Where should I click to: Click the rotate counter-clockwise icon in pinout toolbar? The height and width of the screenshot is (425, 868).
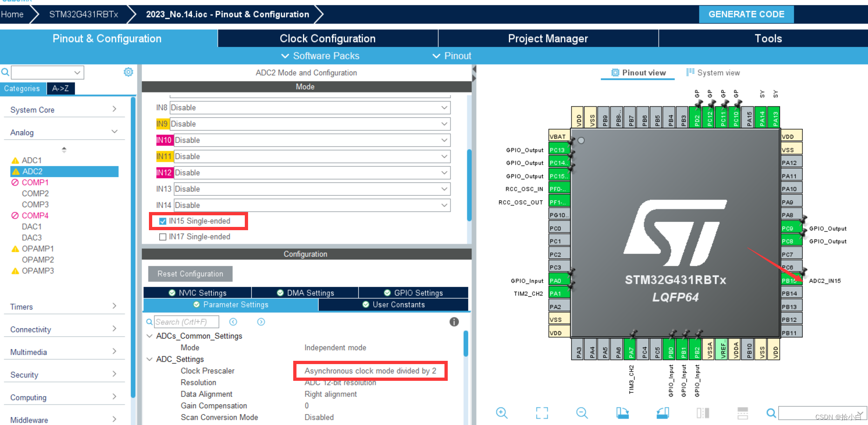pos(663,412)
